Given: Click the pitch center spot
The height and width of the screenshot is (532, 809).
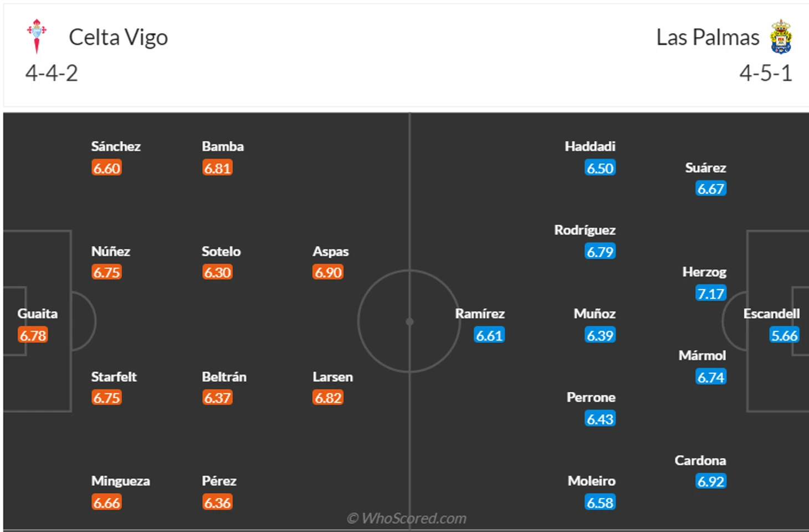Looking at the screenshot, I should (409, 321).
